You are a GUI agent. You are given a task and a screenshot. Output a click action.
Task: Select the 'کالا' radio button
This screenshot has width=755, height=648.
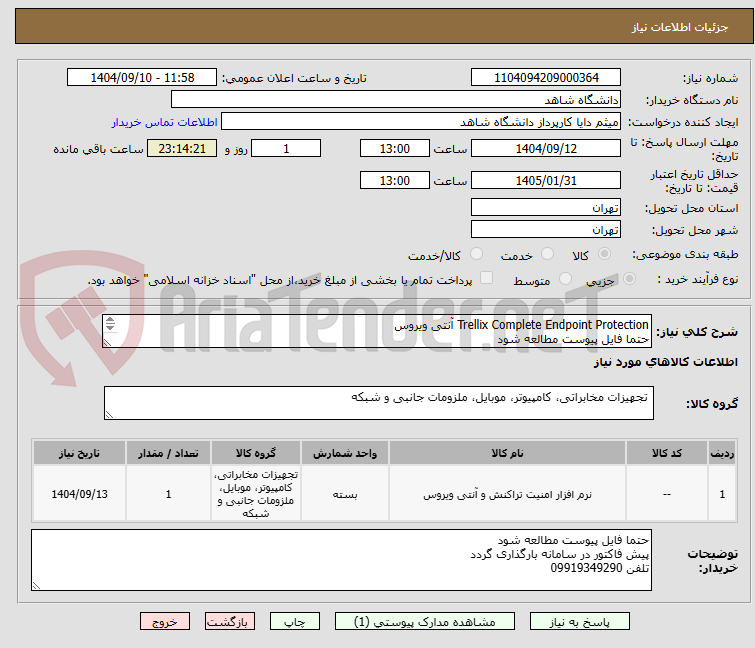tap(604, 254)
